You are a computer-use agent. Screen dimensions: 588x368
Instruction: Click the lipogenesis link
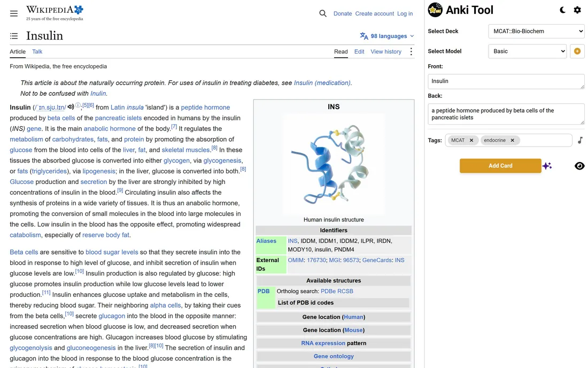(99, 171)
